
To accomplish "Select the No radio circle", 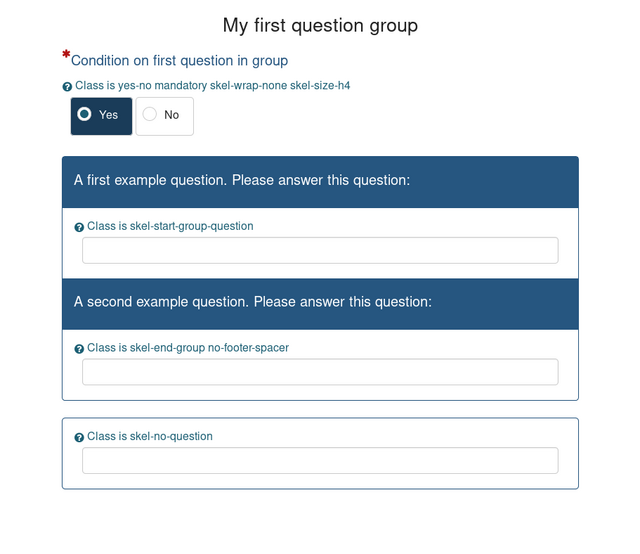I will (149, 114).
